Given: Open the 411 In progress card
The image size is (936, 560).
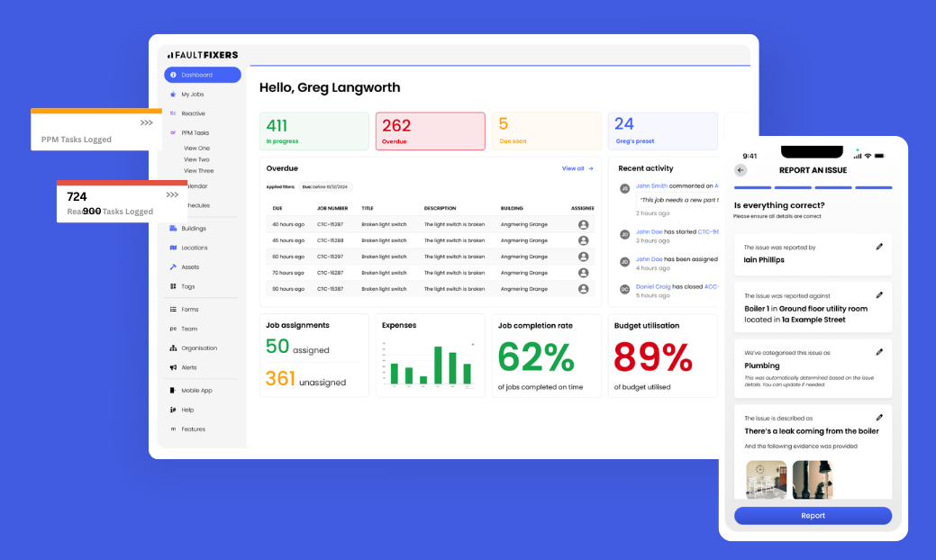Looking at the screenshot, I should click(314, 131).
